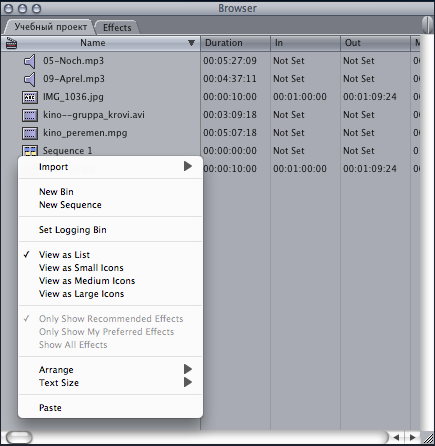The image size is (435, 446).
Task: Click the video clip icon for kino_peremen.mpg
Action: [x=30, y=133]
